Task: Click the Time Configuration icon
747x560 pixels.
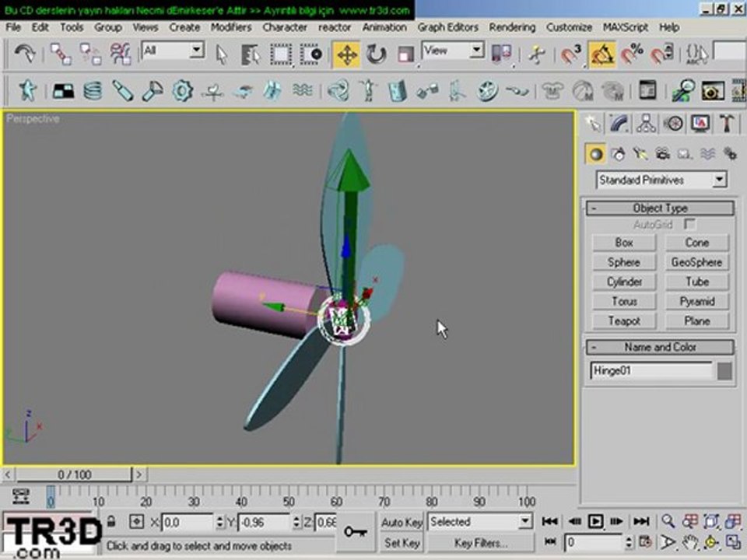Action: pyautogui.click(x=646, y=542)
